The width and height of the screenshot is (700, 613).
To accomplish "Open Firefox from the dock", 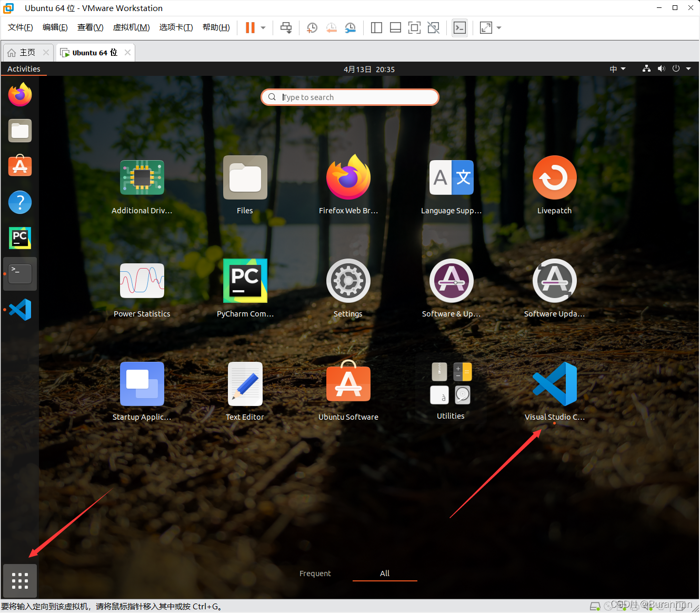I will pos(20,95).
